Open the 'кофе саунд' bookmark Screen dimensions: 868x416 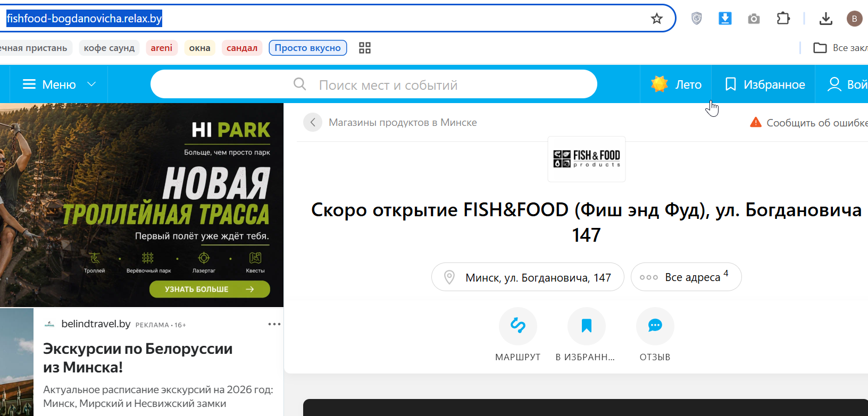pyautogui.click(x=109, y=48)
